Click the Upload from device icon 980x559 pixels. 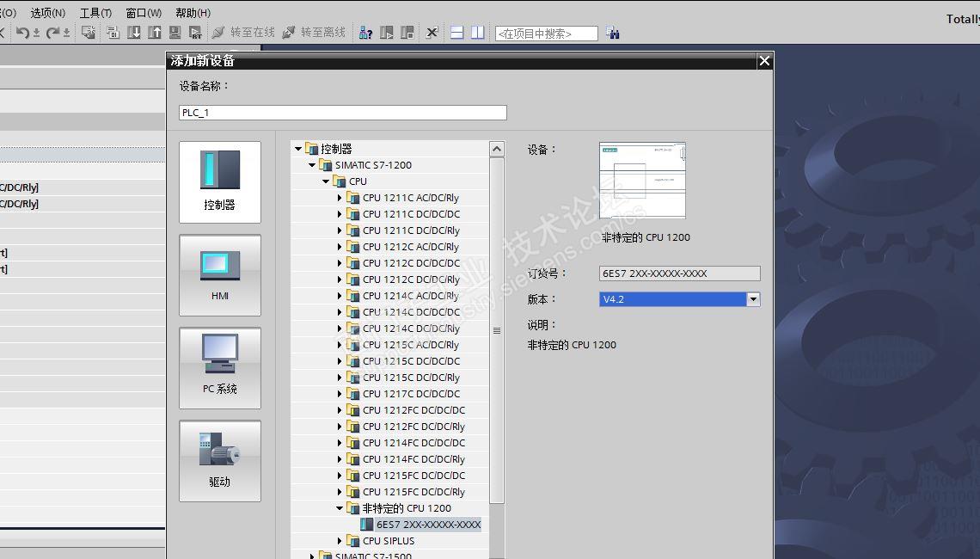[155, 33]
